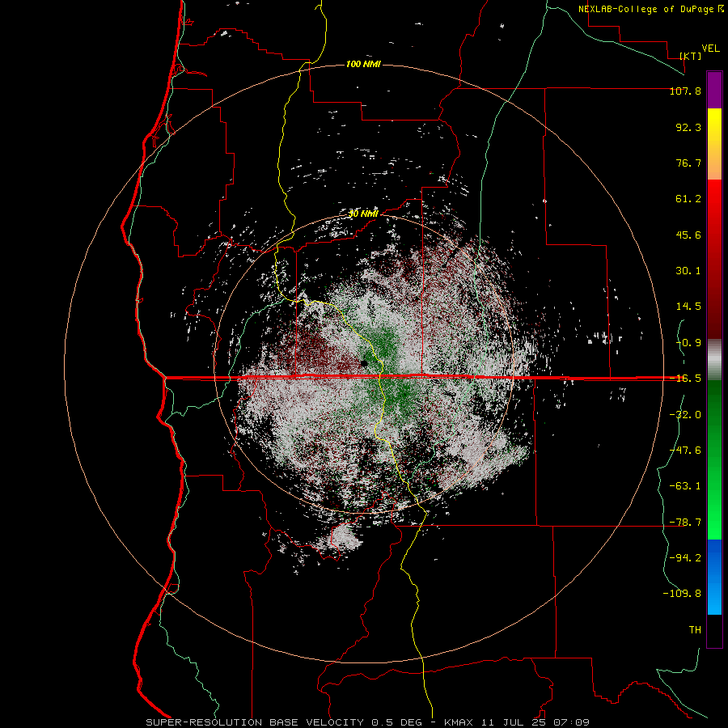Click the 14.5 velocity scale value
This screenshot has height=728, width=728.
tap(688, 307)
